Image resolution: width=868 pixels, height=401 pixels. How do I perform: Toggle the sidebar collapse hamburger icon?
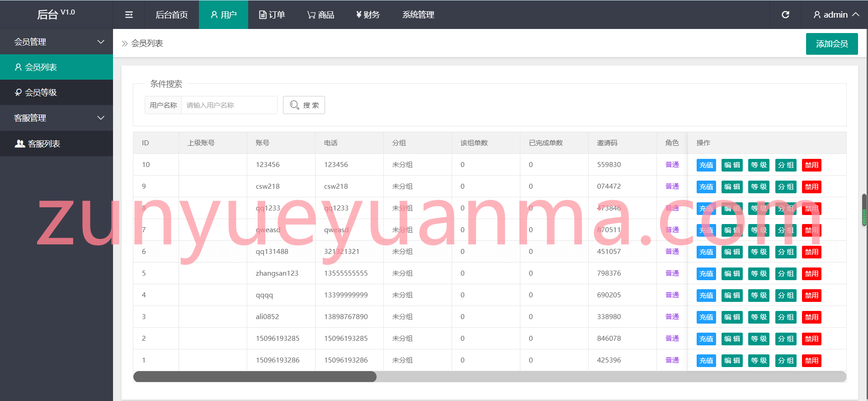[x=129, y=14]
